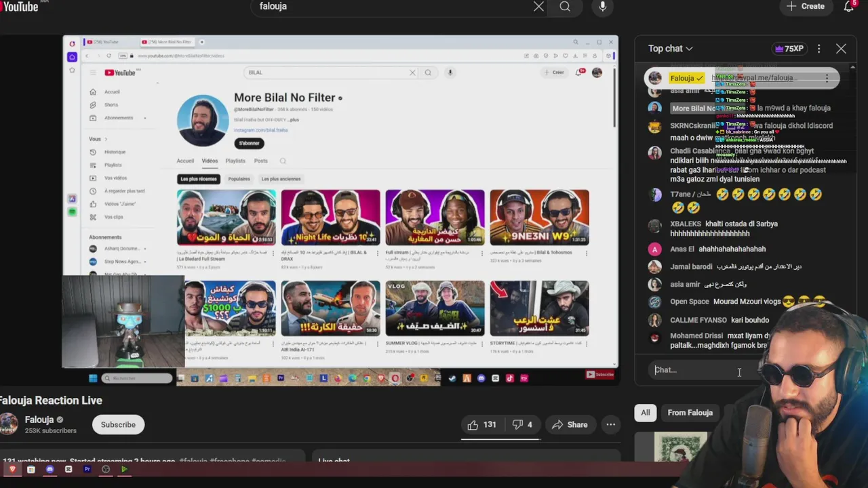868x488 pixels.
Task: Switch to channel Playlists tab
Action: coord(235,161)
